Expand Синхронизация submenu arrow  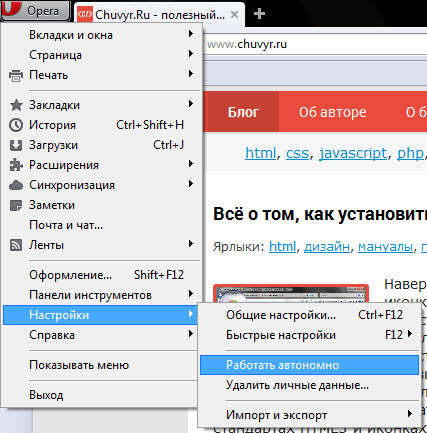coord(191,184)
